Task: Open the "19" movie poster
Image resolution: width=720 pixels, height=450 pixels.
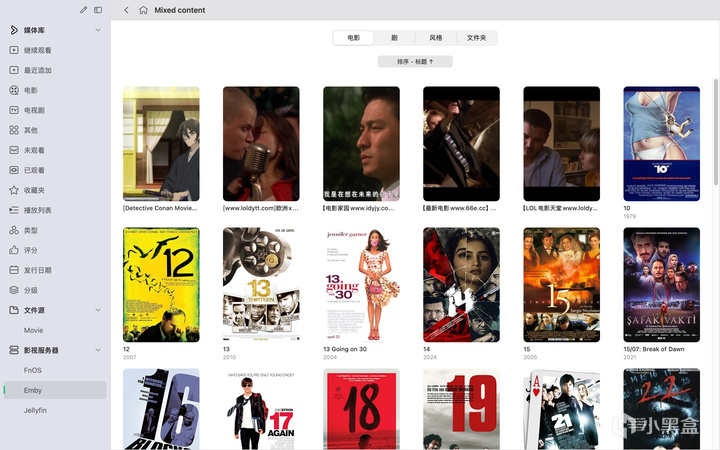Action: [x=461, y=409]
